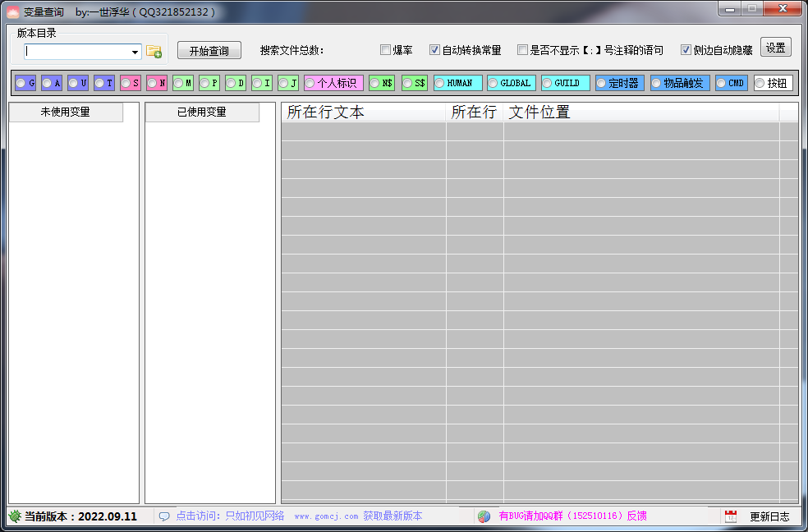The height and width of the screenshot is (532, 808).
Task: Click the 未使用变量 list header
Action: pos(66,112)
